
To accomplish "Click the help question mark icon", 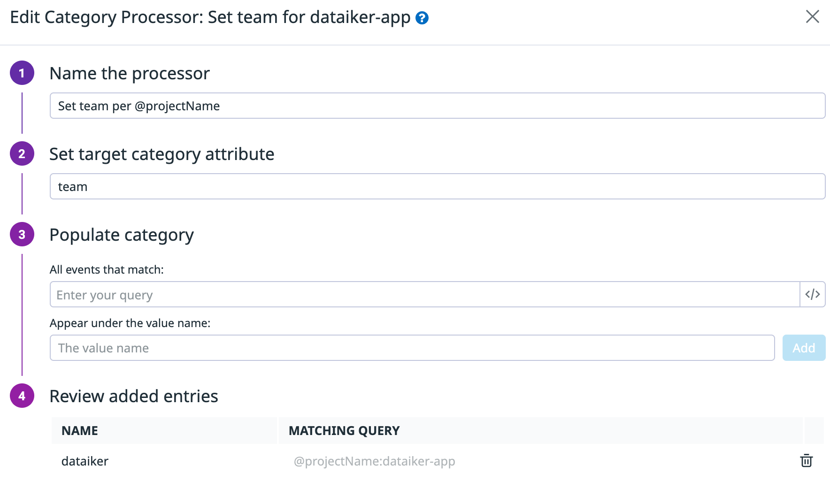I will pyautogui.click(x=422, y=18).
